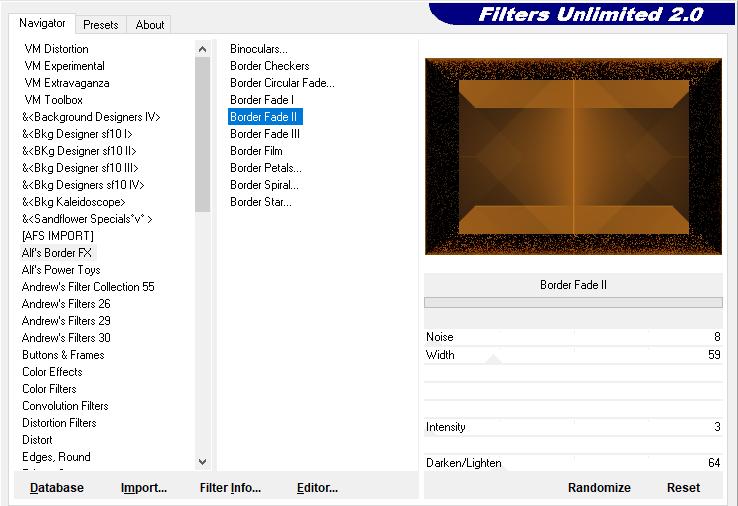Image resolution: width=738 pixels, height=506 pixels.
Task: Click the Database button
Action: pos(56,488)
